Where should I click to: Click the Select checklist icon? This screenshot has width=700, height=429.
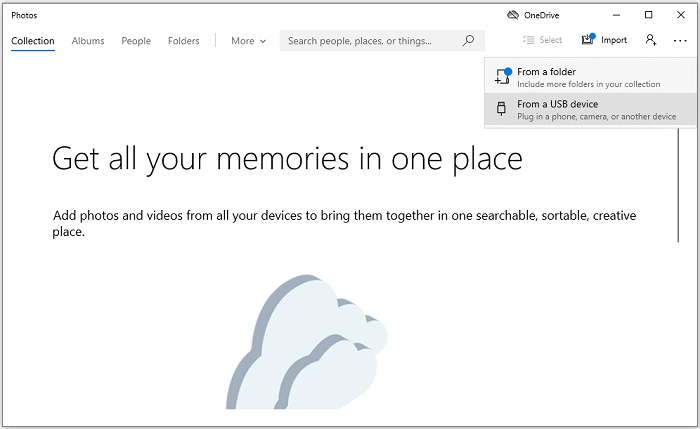pyautogui.click(x=529, y=40)
